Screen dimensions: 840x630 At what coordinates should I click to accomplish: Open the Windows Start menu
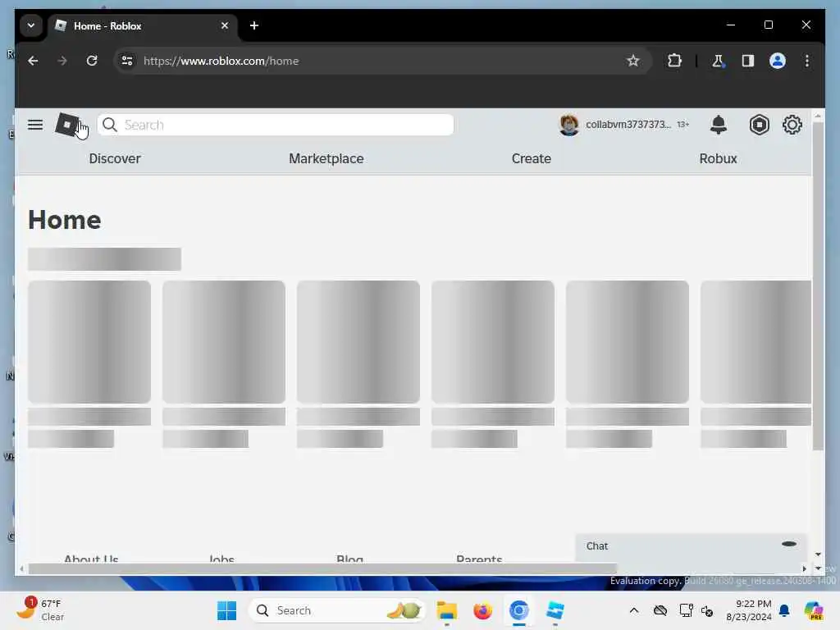(226, 610)
